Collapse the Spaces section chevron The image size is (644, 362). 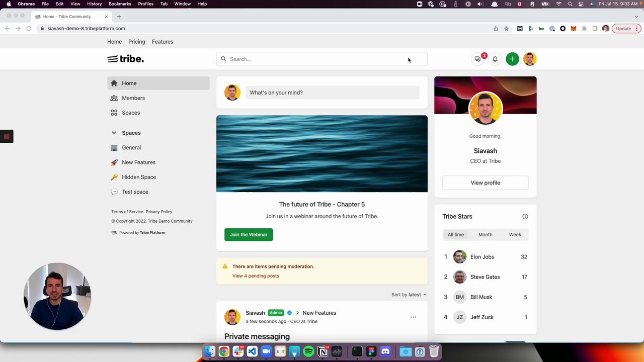coord(114,133)
